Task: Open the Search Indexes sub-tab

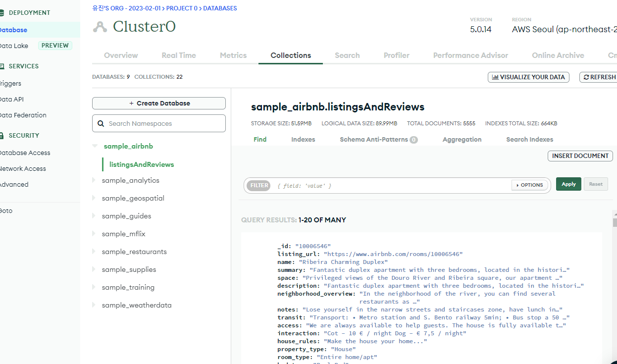Action: 529,140
